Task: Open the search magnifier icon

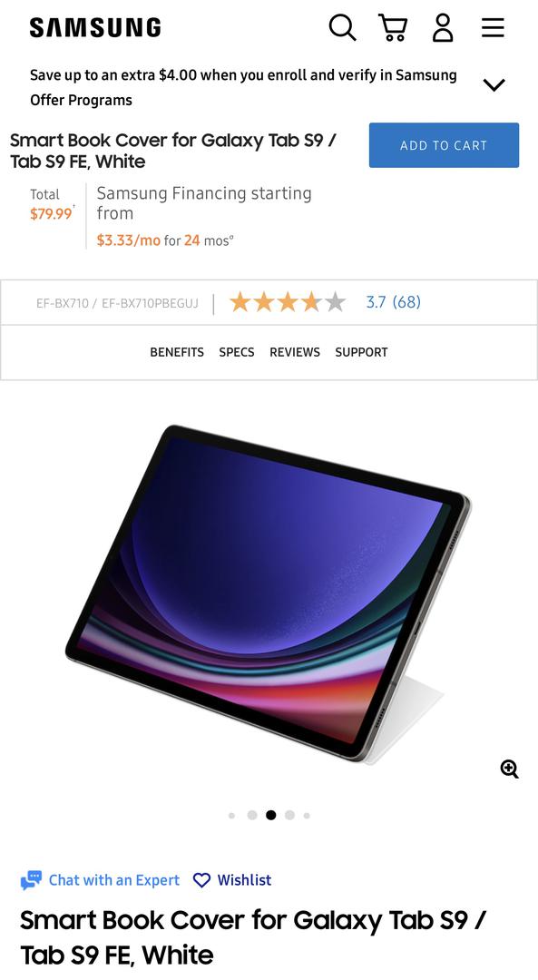Action: click(342, 27)
